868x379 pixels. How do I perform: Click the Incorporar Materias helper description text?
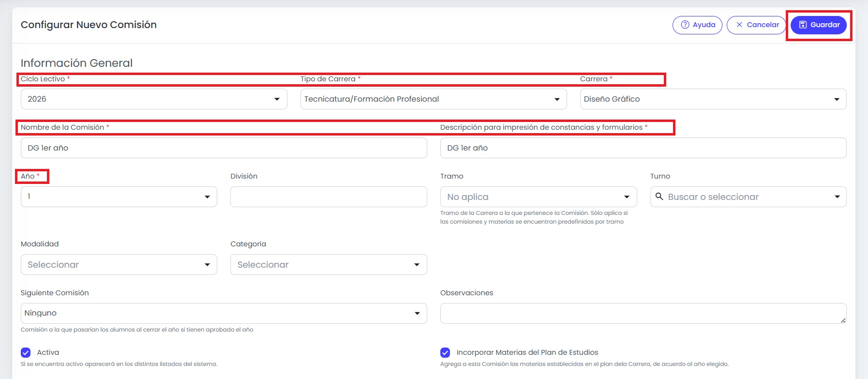pos(584,364)
